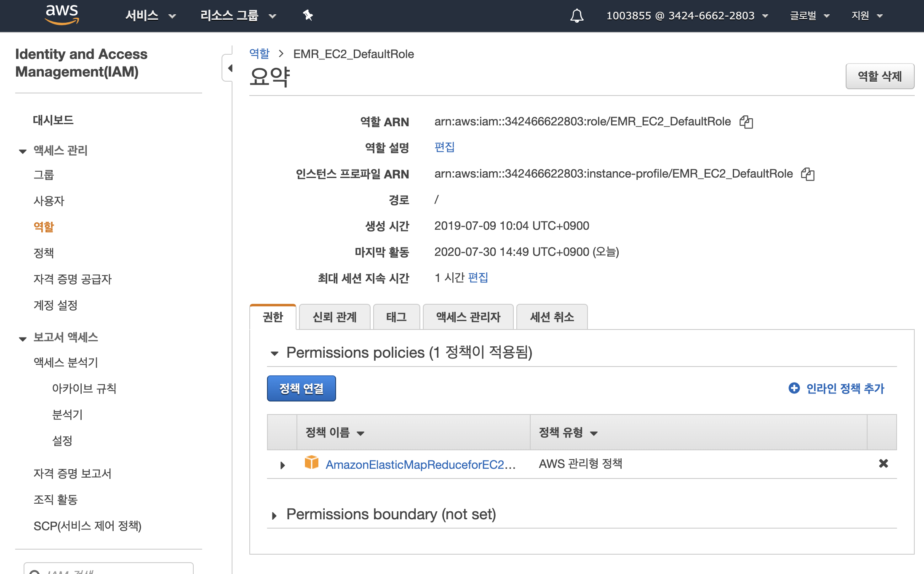Screen dimensions: 924x574
Task: Click the 정책 연결 button
Action: point(301,388)
